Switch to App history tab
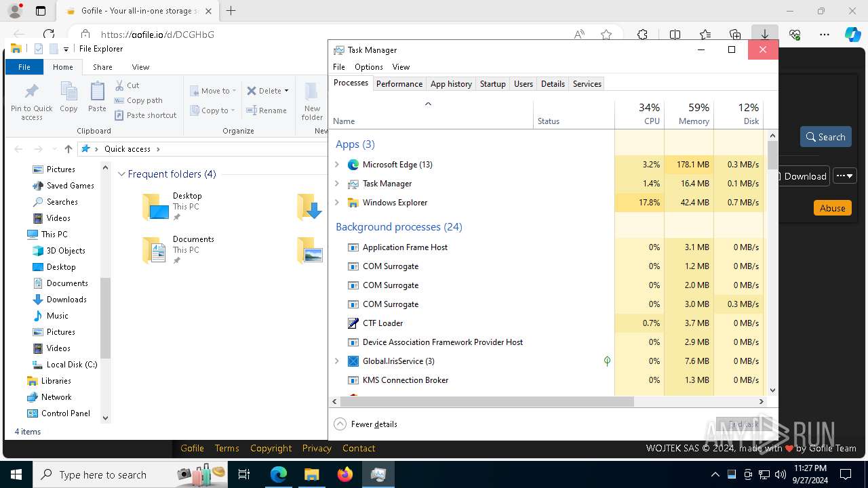The width and height of the screenshot is (868, 488). [451, 84]
